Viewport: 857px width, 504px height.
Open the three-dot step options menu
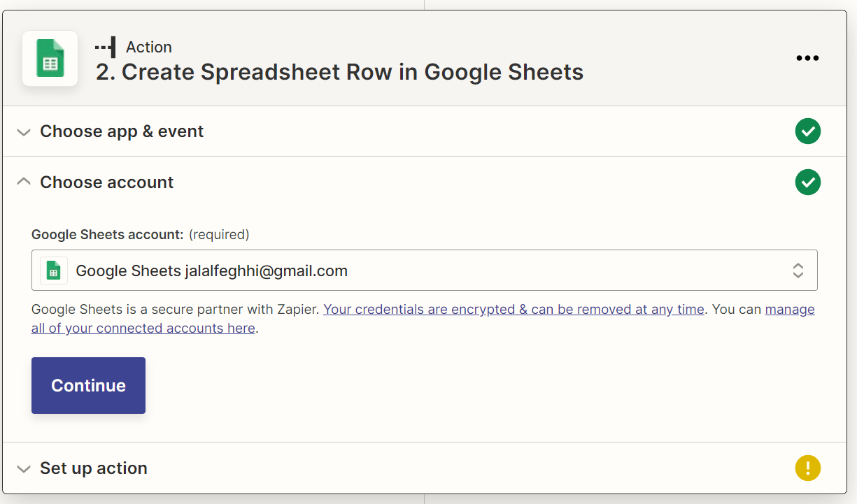pyautogui.click(x=807, y=59)
